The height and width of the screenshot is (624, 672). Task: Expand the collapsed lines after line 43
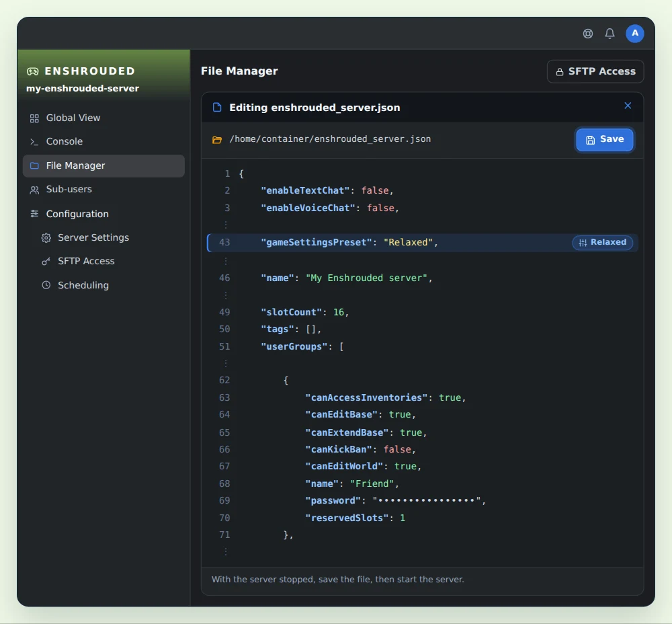[x=226, y=261]
